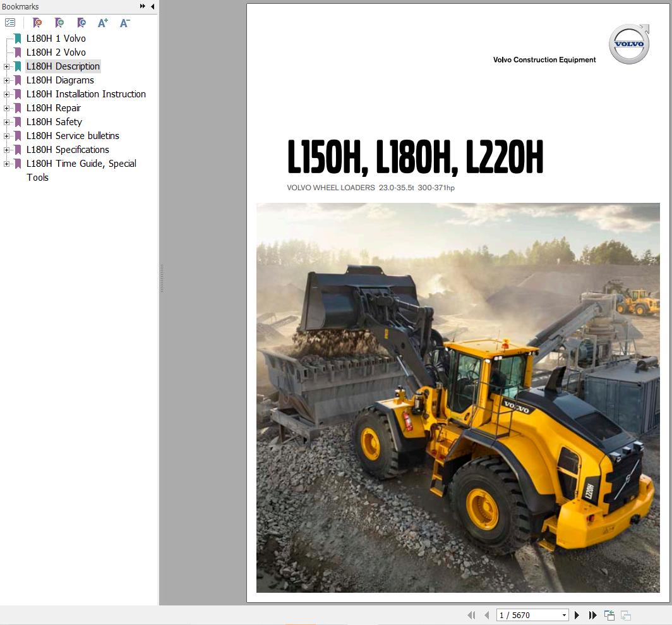Click the Volvo Construction Equipment text
This screenshot has width=672, height=625.
point(544,59)
